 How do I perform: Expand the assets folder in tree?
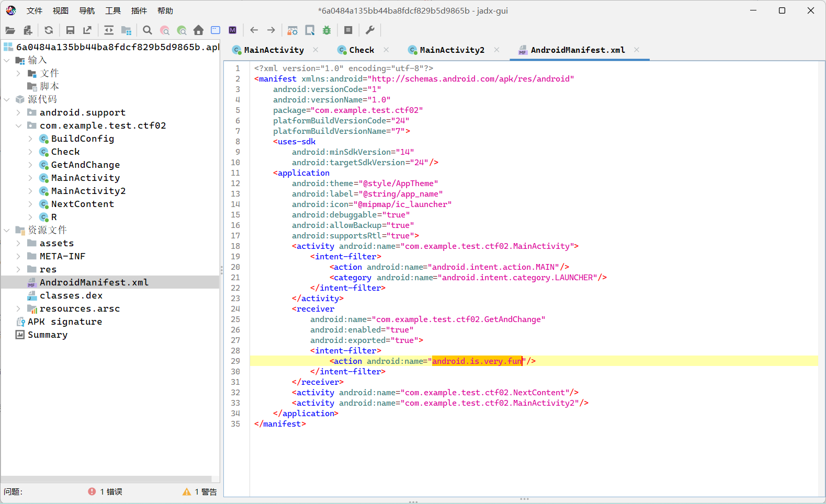point(18,243)
